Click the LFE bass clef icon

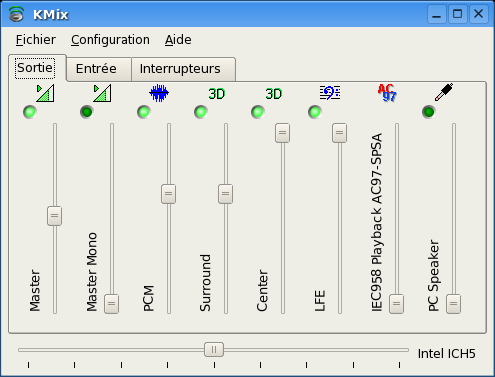tap(330, 93)
